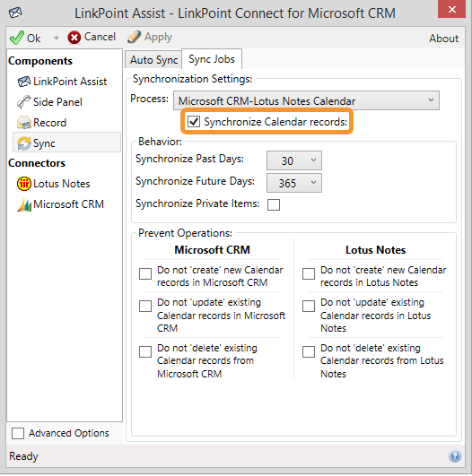
Task: Click the blue help icon in status bar
Action: [455, 455]
